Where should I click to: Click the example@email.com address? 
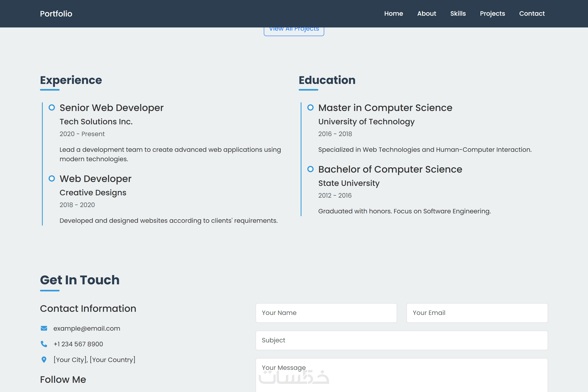coord(87,328)
